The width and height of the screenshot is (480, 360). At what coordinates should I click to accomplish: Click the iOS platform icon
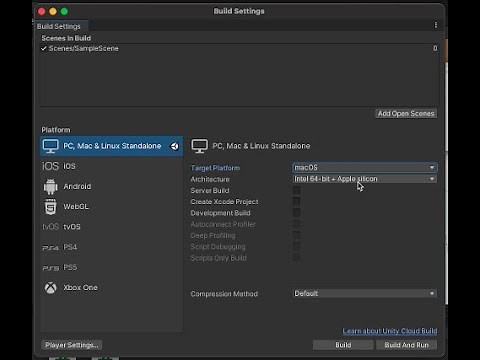click(x=50, y=166)
